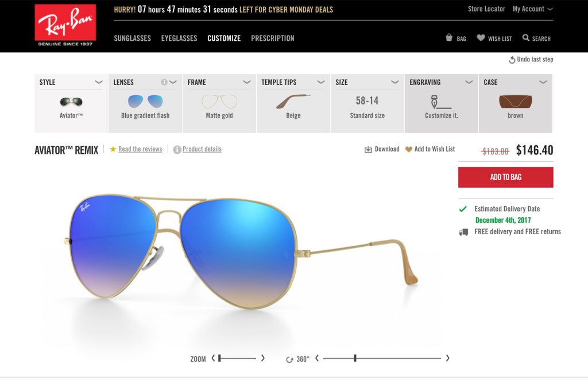Viewport: 588px width, 392px height.
Task: Click the 360° rotate left arrow
Action: (x=317, y=358)
